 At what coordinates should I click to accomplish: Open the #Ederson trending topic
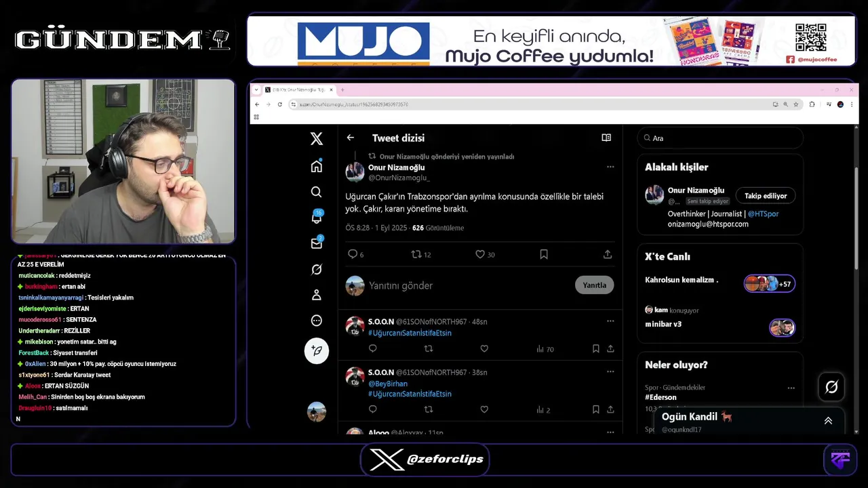(660, 397)
